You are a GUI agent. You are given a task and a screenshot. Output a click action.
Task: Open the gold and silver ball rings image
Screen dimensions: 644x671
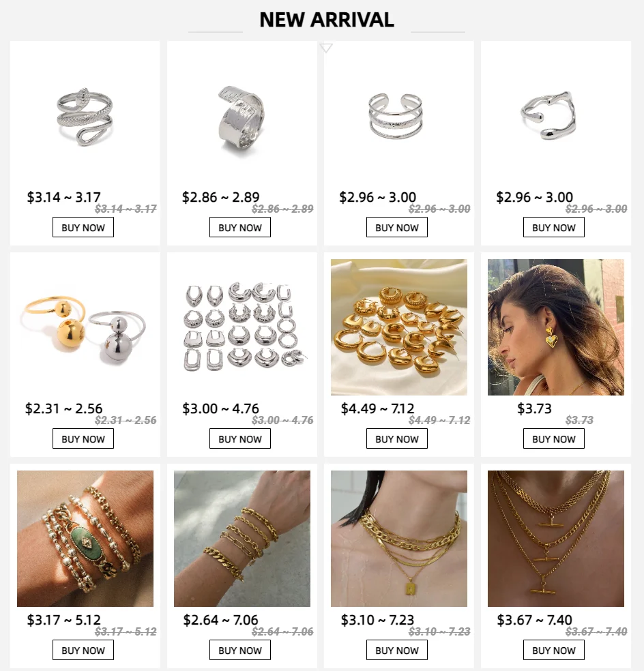coord(85,327)
